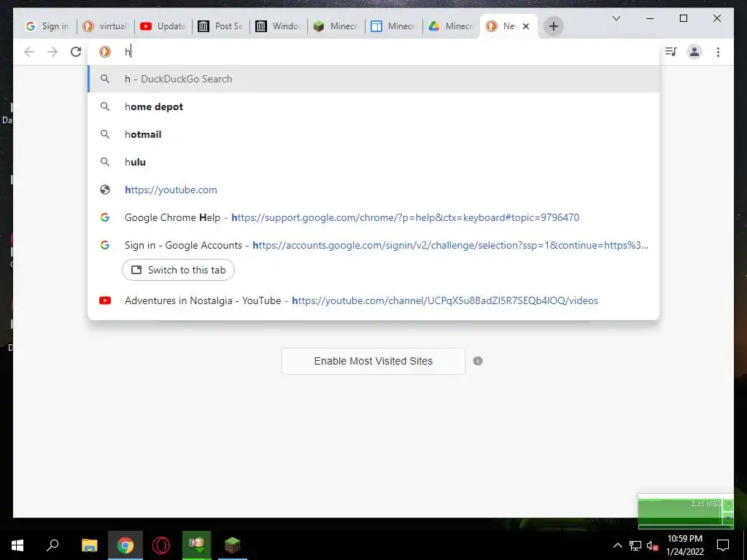Click the green network speed widget

pos(686,511)
